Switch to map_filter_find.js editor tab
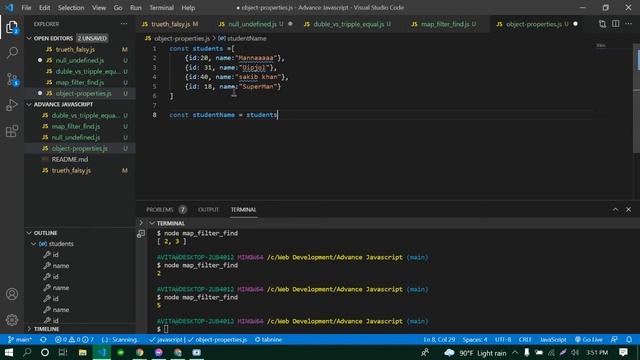Image resolution: width=640 pixels, height=360 pixels. point(448,24)
